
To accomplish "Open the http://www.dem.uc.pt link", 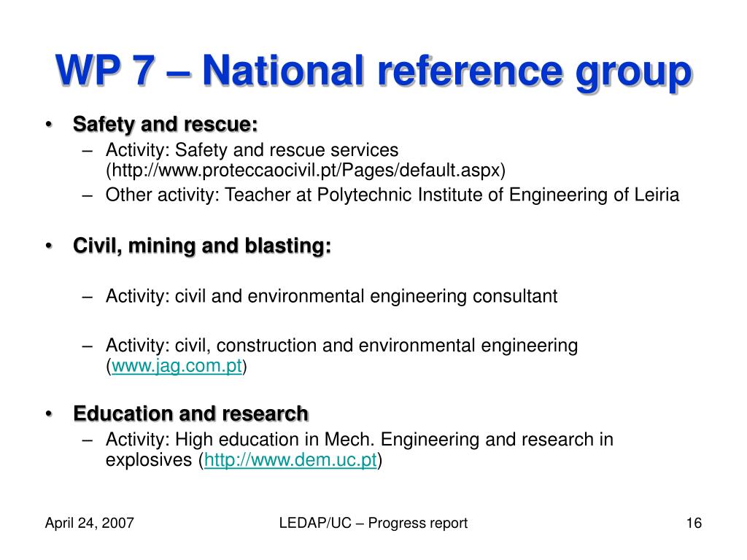I will point(290,460).
